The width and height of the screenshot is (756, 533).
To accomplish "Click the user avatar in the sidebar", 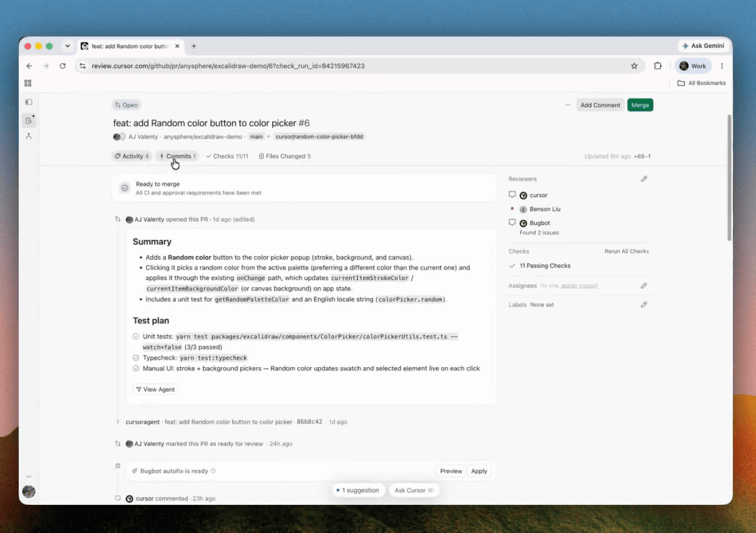I will 29,491.
